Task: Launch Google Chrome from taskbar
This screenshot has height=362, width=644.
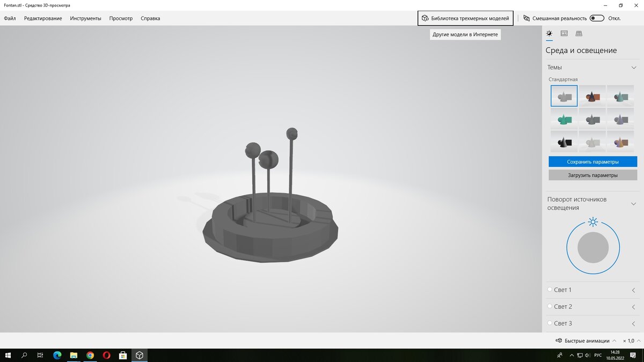Action: coord(90,355)
